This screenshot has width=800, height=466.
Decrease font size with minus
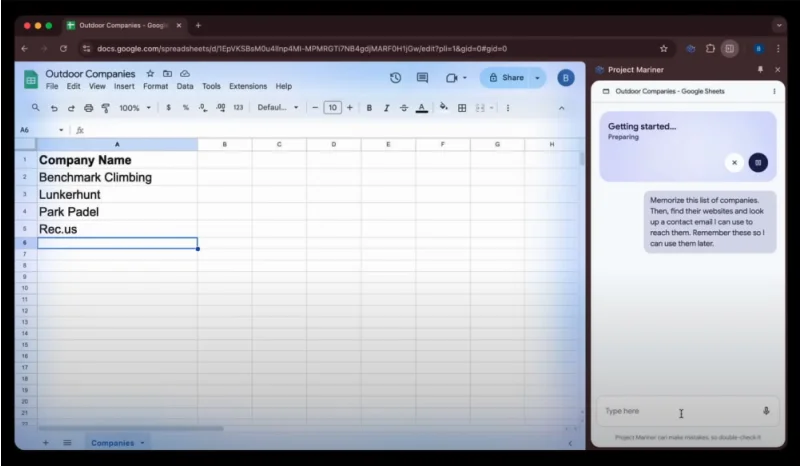[315, 108]
